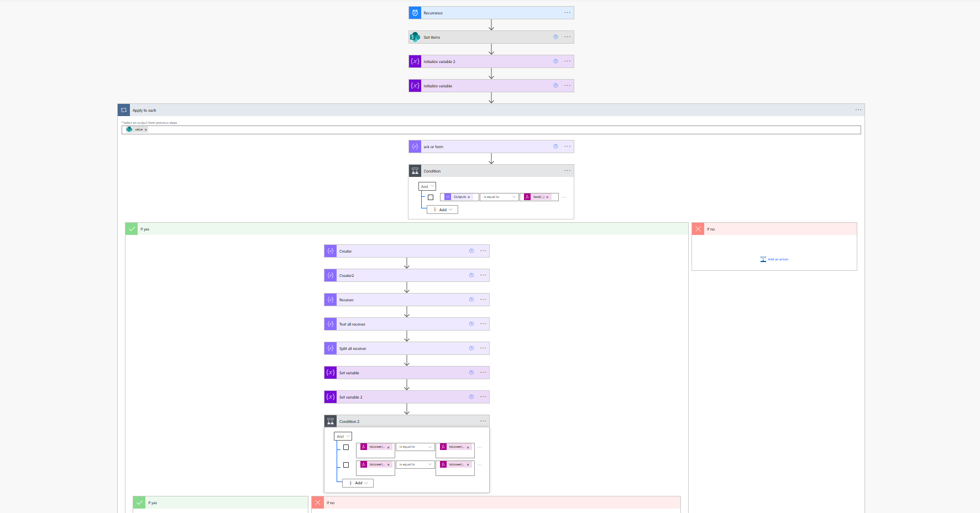Open the Add dropdown in Condition 2
This screenshot has width=980, height=513.
[358, 483]
